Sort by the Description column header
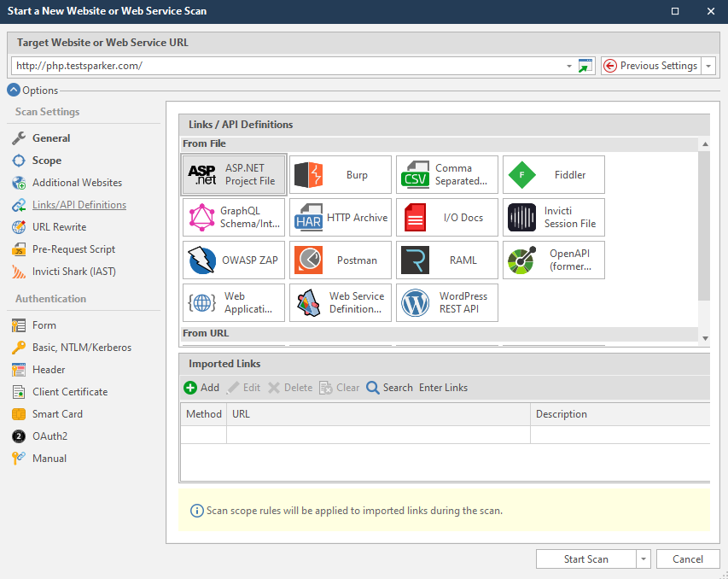The image size is (728, 579). [620, 414]
